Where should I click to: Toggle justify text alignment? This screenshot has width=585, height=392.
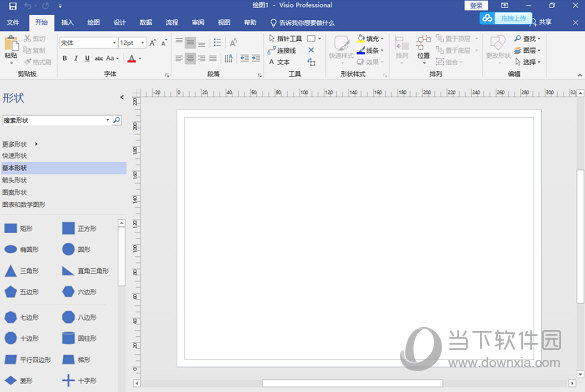pyautogui.click(x=213, y=58)
